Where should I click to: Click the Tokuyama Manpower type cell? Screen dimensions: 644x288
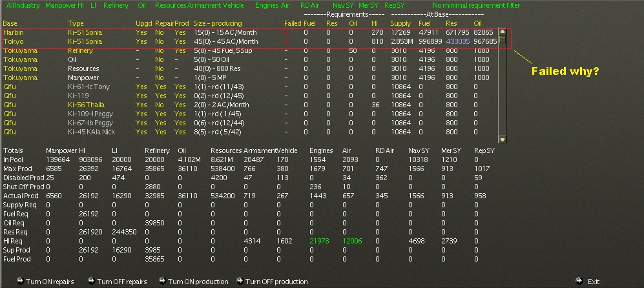[84, 77]
